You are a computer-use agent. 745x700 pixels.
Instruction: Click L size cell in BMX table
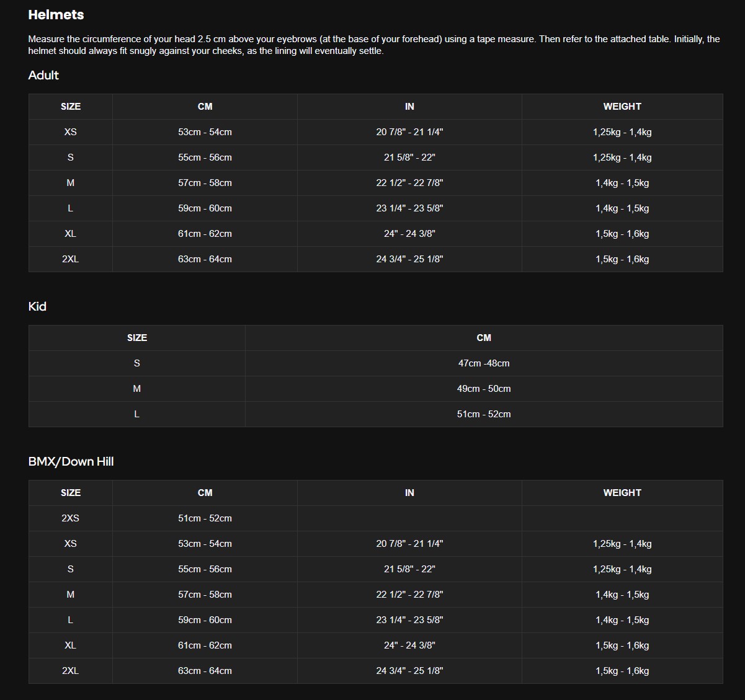tap(71, 620)
